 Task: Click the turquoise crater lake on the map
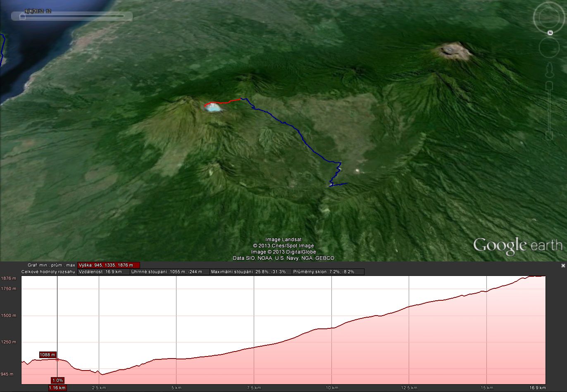click(x=213, y=108)
